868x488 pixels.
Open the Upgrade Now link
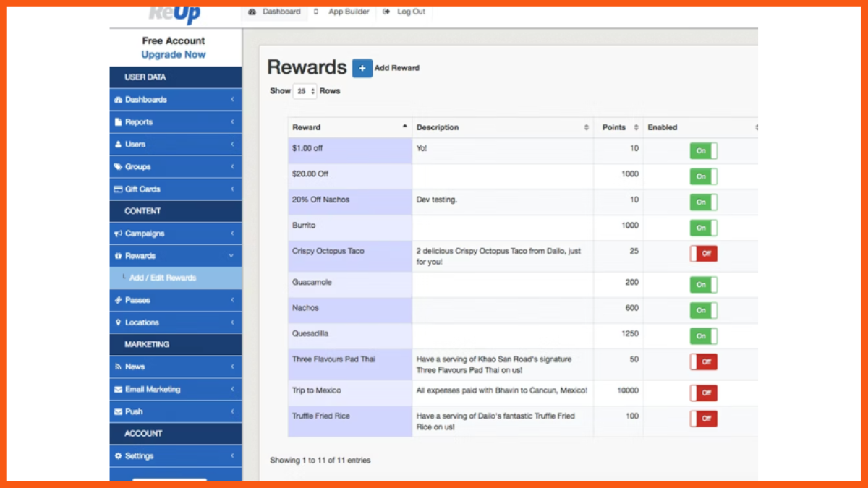click(173, 54)
